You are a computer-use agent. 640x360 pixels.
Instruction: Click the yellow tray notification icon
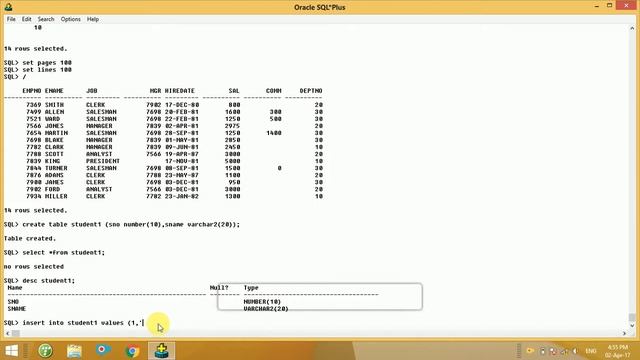530,351
